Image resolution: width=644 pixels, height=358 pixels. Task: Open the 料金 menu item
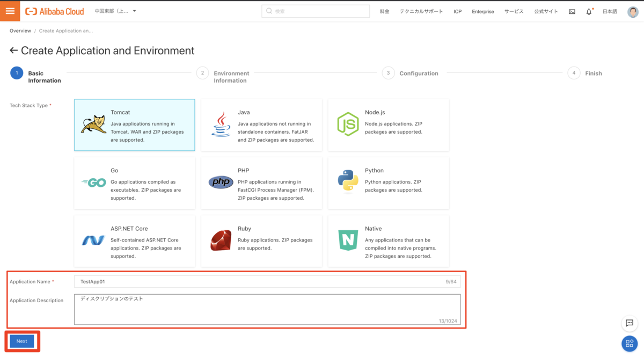coord(385,11)
